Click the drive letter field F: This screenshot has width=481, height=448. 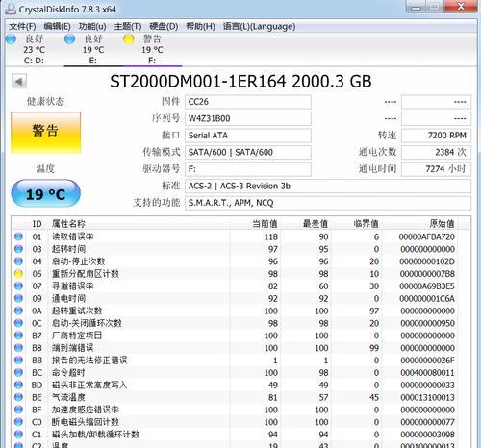coord(248,169)
